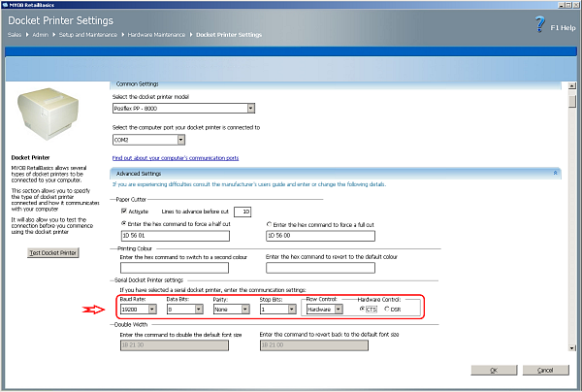Choose CTS hardware control option
Screen dimensions: 582x392
363,310
